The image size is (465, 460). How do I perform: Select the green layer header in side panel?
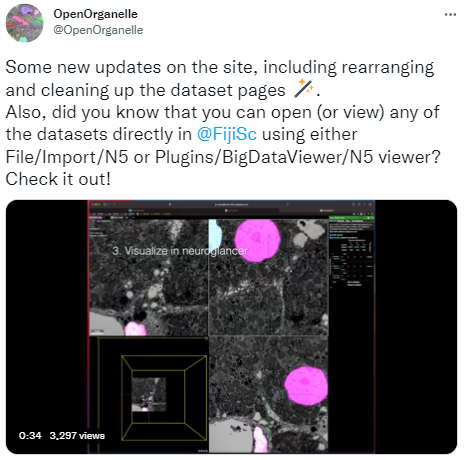[x=352, y=218]
